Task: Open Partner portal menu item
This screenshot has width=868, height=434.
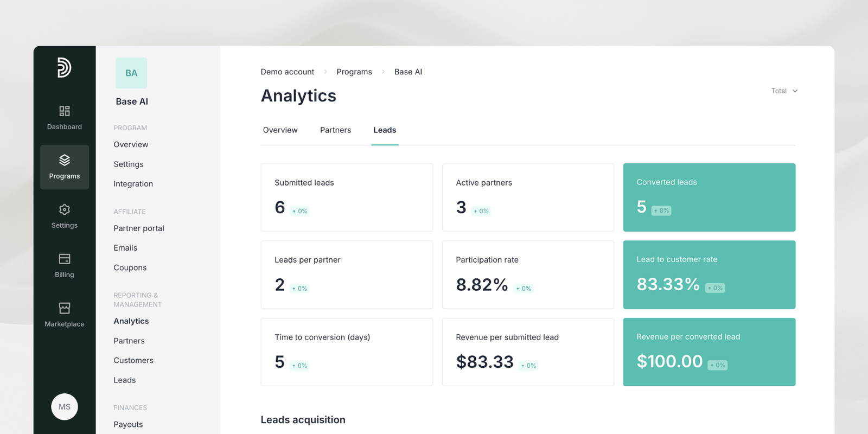Action: (x=138, y=228)
